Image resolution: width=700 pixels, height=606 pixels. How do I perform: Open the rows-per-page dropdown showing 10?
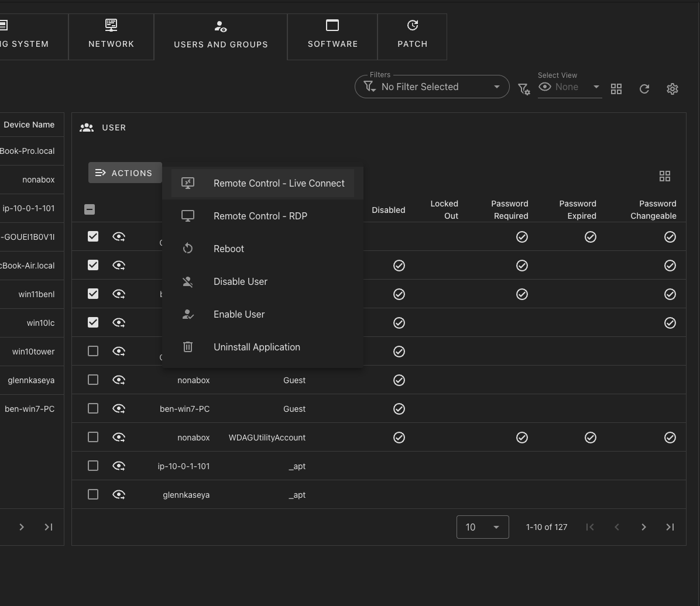pos(482,526)
